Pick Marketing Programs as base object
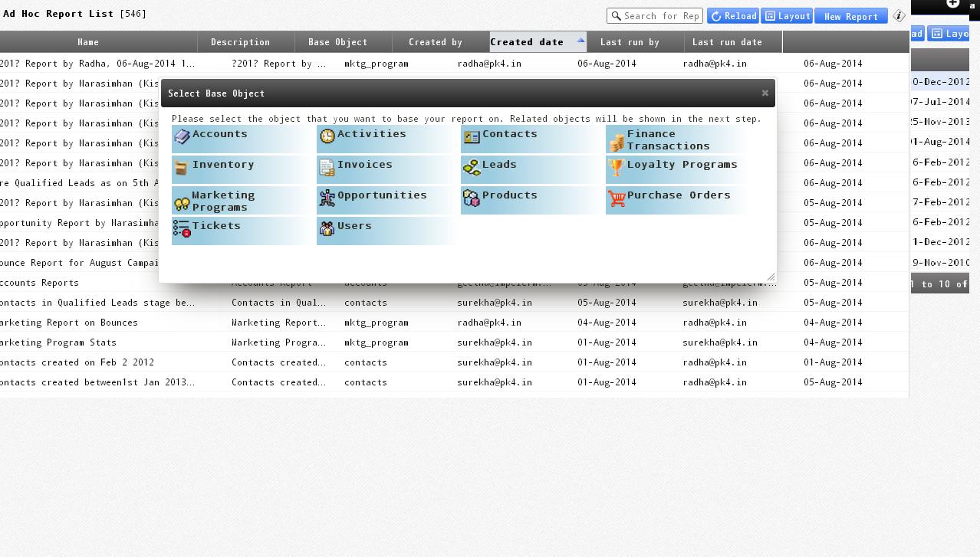 tap(223, 201)
